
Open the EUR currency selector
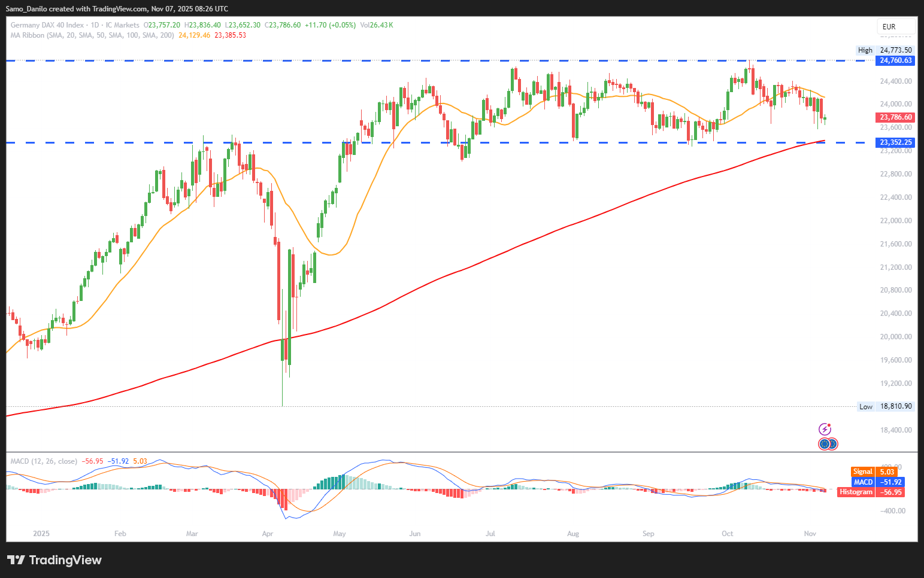point(889,27)
